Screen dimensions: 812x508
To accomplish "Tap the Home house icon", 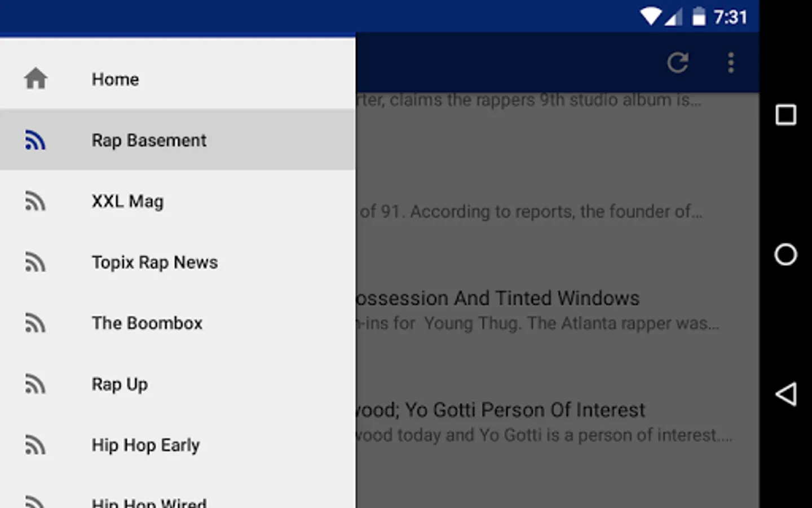I will pyautogui.click(x=36, y=78).
